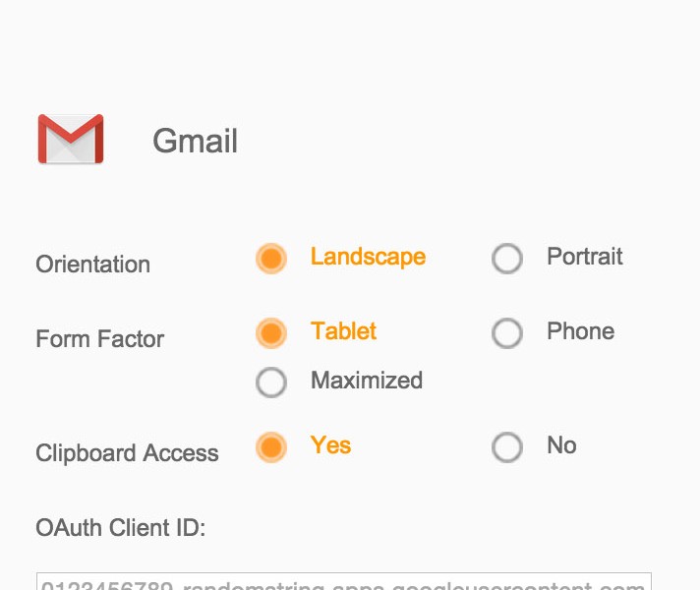700x590 pixels.
Task: Select the Landscape orientation radio button
Action: (271, 259)
